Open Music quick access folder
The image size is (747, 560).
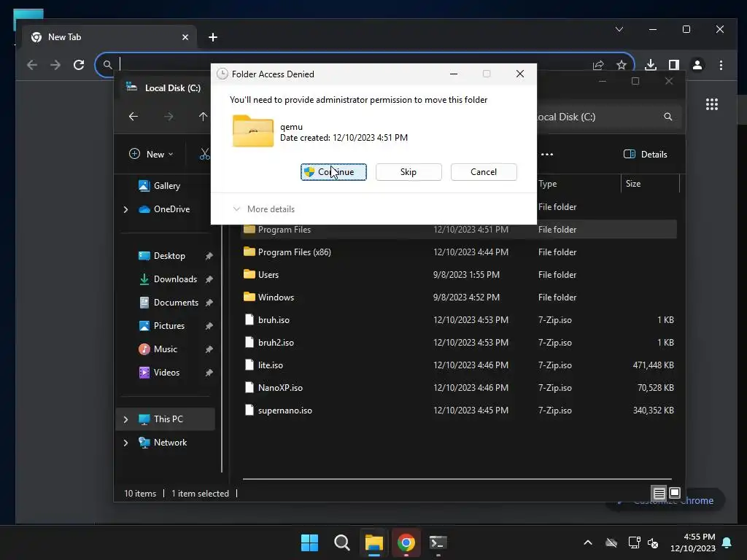(158, 349)
